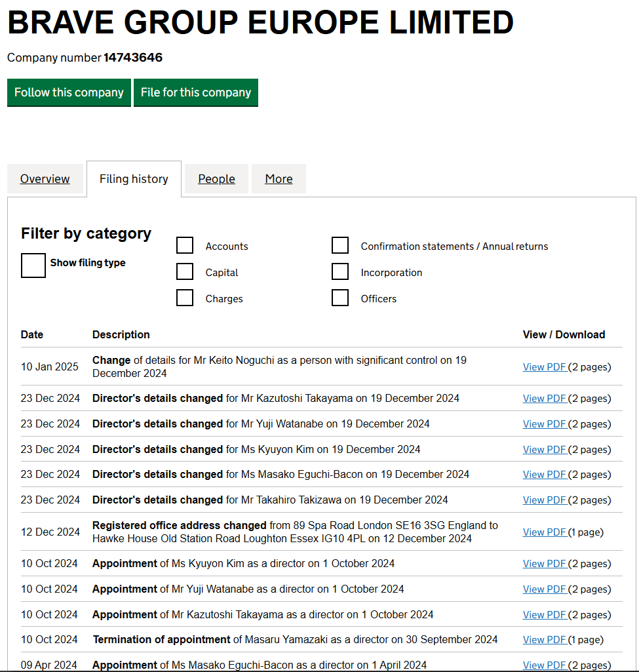Switch to the People tab
The width and height of the screenshot is (639, 672).
coord(216,179)
